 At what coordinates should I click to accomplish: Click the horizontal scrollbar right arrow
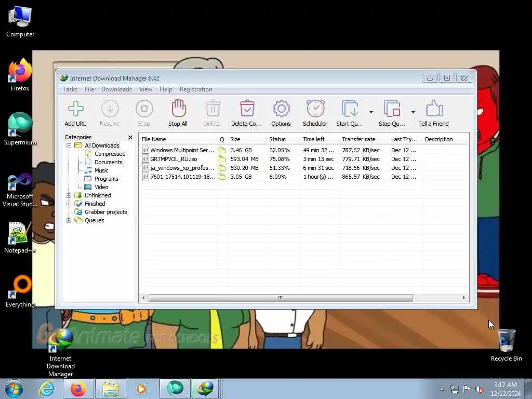coord(464,298)
